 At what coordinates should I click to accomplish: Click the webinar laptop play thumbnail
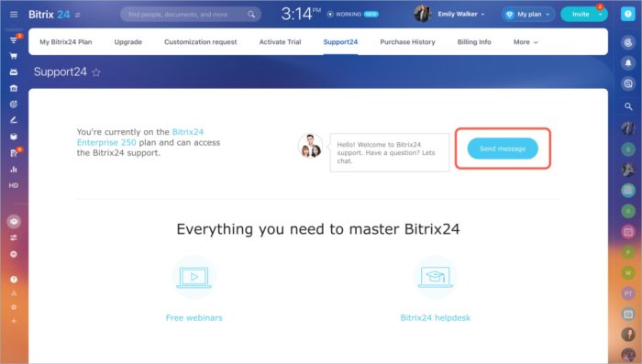[194, 278]
